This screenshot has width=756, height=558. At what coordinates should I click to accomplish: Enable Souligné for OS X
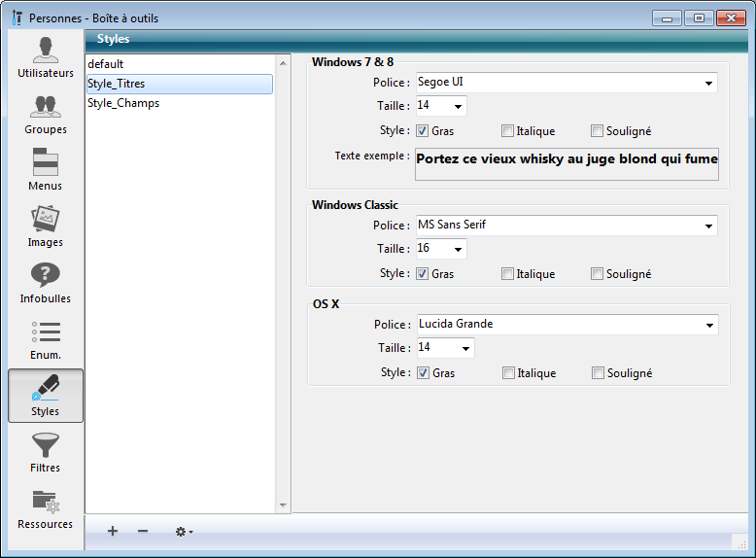pyautogui.click(x=599, y=373)
